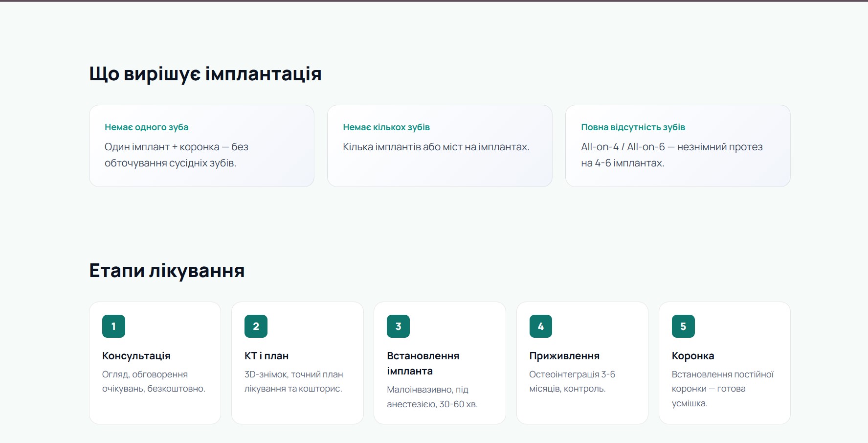The width and height of the screenshot is (868, 443).
Task: Click the 'КТ і план' step title
Action: point(267,356)
